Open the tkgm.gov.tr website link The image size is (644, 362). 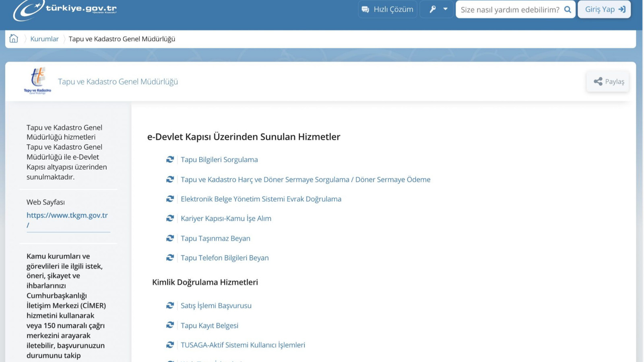[67, 216]
